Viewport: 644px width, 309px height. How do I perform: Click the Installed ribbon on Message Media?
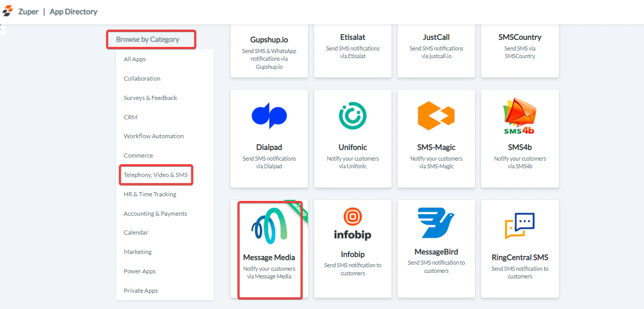[x=299, y=210]
